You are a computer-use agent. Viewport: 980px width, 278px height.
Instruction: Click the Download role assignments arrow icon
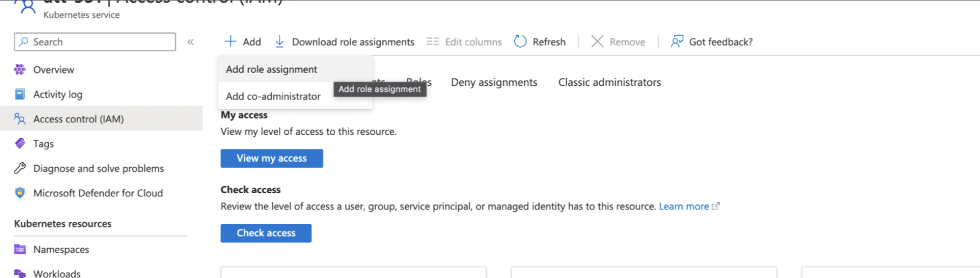click(279, 42)
